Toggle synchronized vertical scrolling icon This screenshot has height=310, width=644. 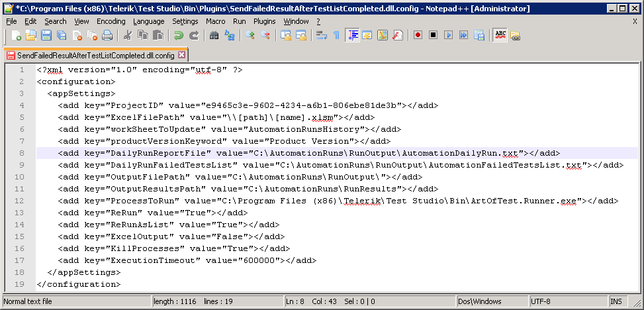285,35
